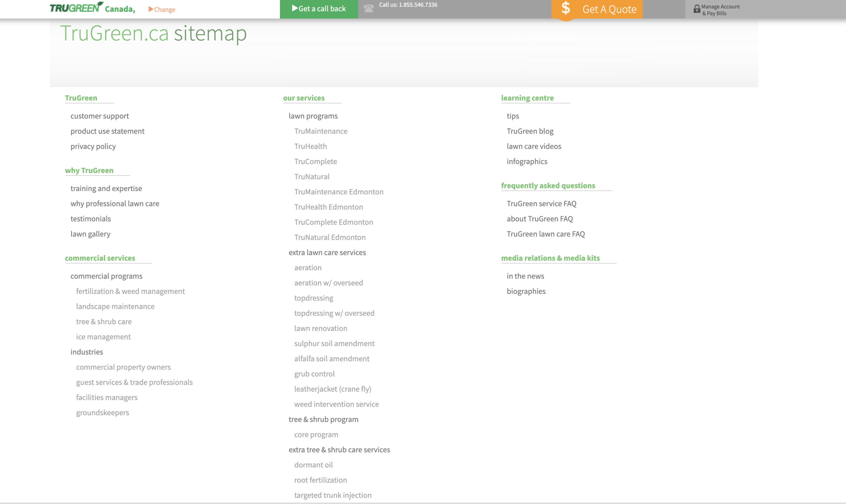Select aeration w/ overseed
This screenshot has height=504, width=846.
329,283
